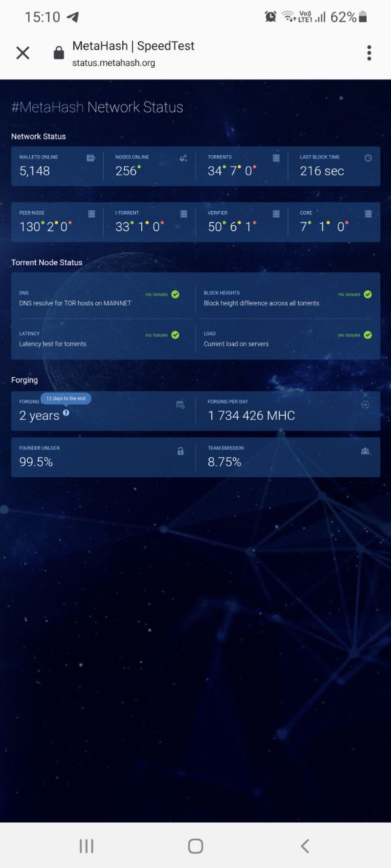This screenshot has width=391, height=868.
Task: Tap the Peer Node count 130
Action: tap(30, 226)
